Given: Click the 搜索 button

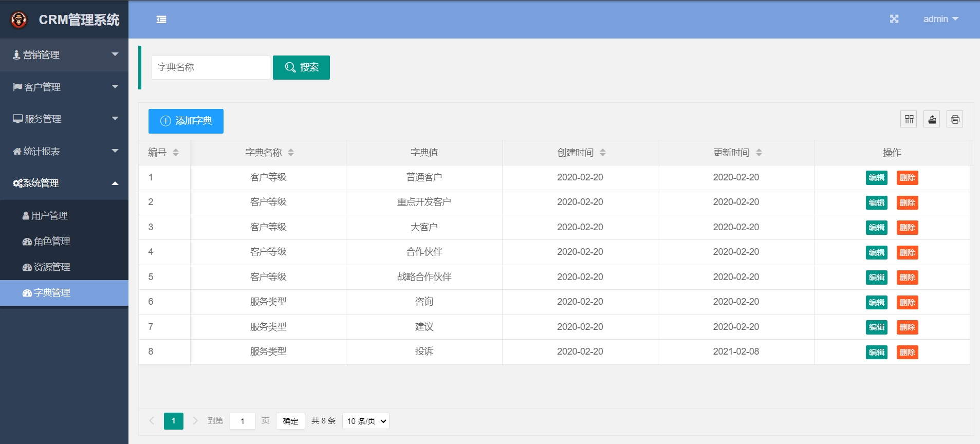Looking at the screenshot, I should [301, 67].
